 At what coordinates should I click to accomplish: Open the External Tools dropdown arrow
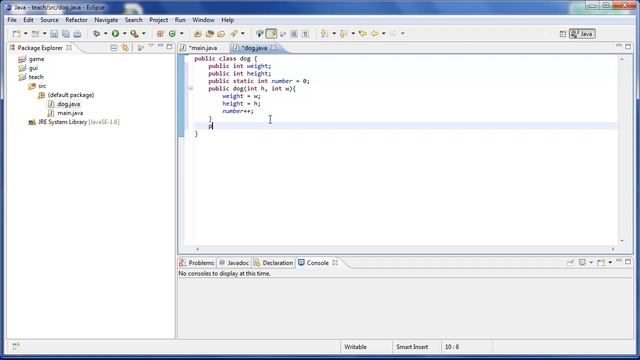(143, 34)
